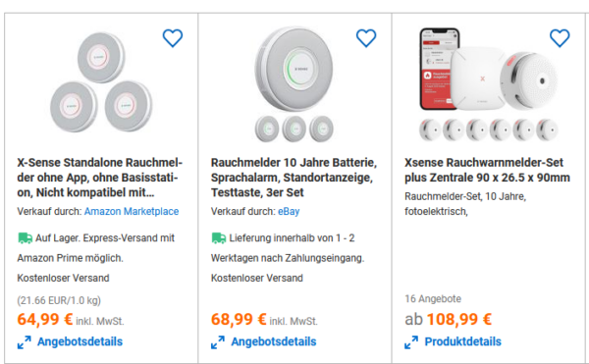Open the eBay seller link
Viewport: 589px width, 364px height.
(x=289, y=211)
